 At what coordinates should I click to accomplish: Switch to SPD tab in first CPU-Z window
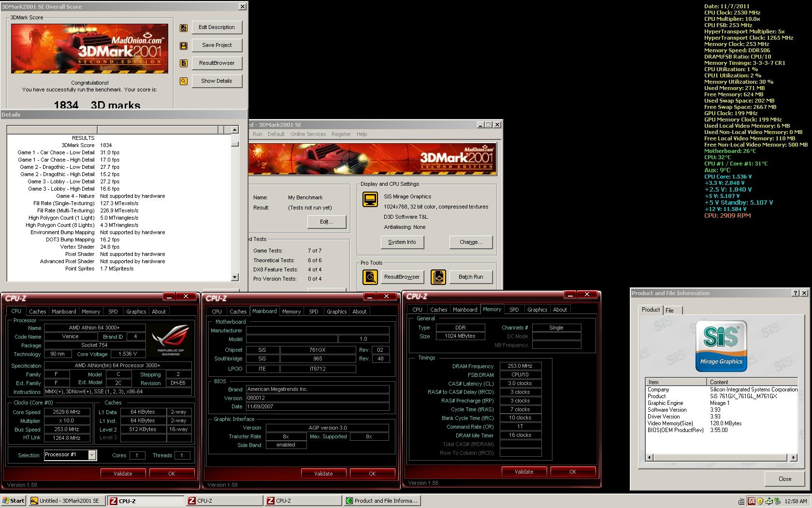tap(113, 312)
